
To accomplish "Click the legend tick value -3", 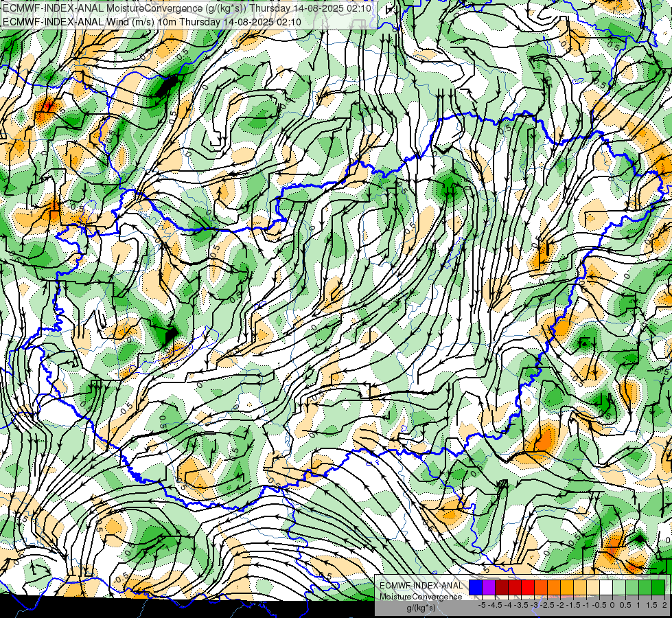I will (x=534, y=605).
